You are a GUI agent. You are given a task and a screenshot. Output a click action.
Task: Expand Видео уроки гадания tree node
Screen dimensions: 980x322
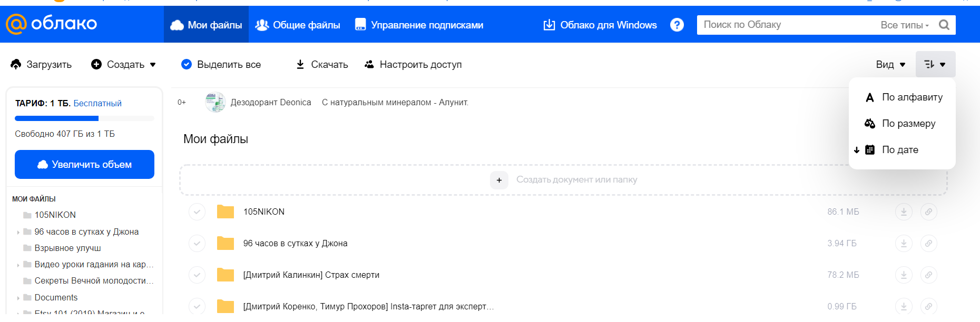[18, 265]
